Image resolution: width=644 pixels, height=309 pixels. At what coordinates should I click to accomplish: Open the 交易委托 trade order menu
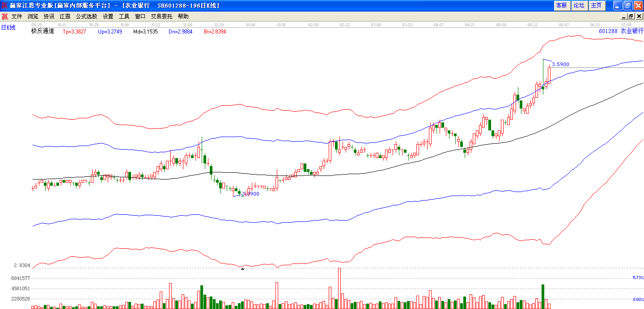click(161, 16)
